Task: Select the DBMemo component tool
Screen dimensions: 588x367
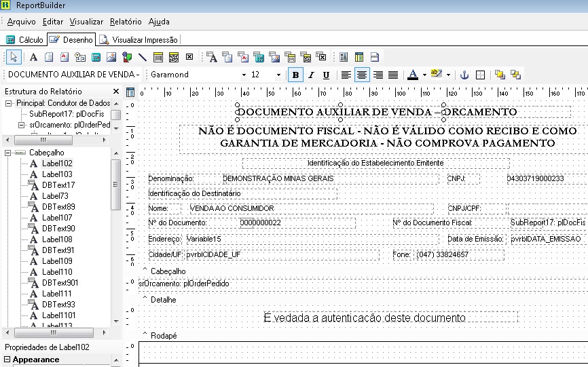Action: coord(227,57)
